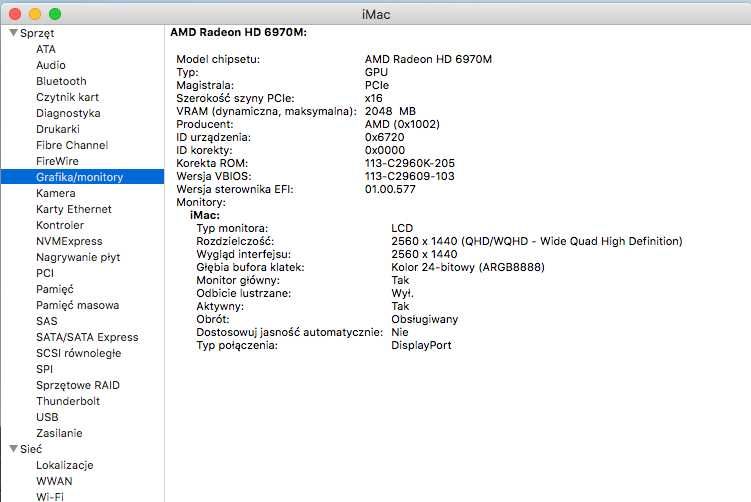Click the Typ połączenia value DisplayPort

(421, 345)
